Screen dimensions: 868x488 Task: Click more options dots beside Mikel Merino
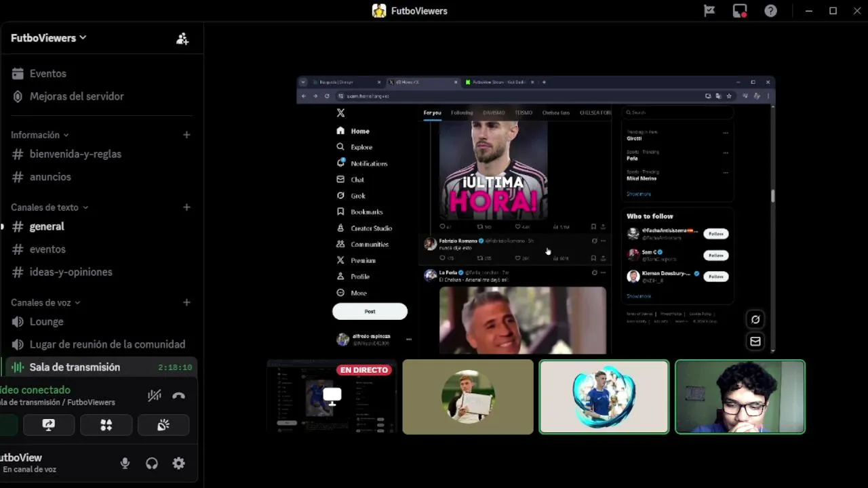(726, 172)
